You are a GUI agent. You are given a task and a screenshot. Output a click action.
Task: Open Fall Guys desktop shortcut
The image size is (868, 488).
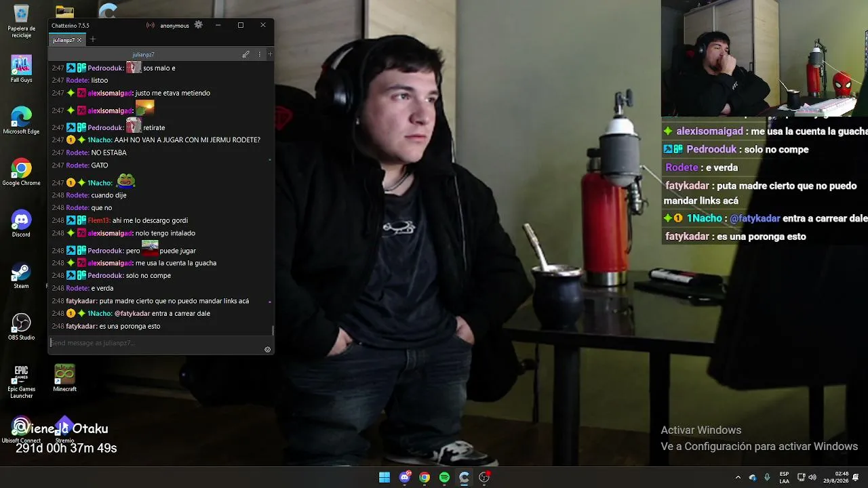[x=21, y=69]
